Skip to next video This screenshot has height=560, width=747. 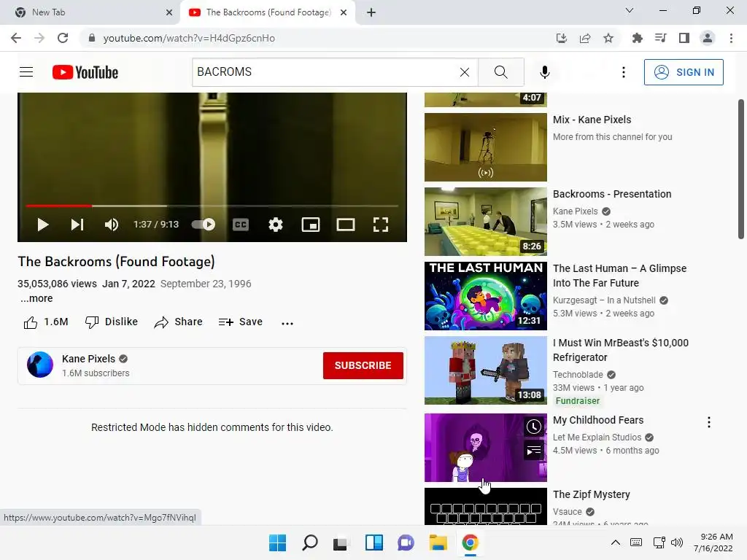point(77,225)
